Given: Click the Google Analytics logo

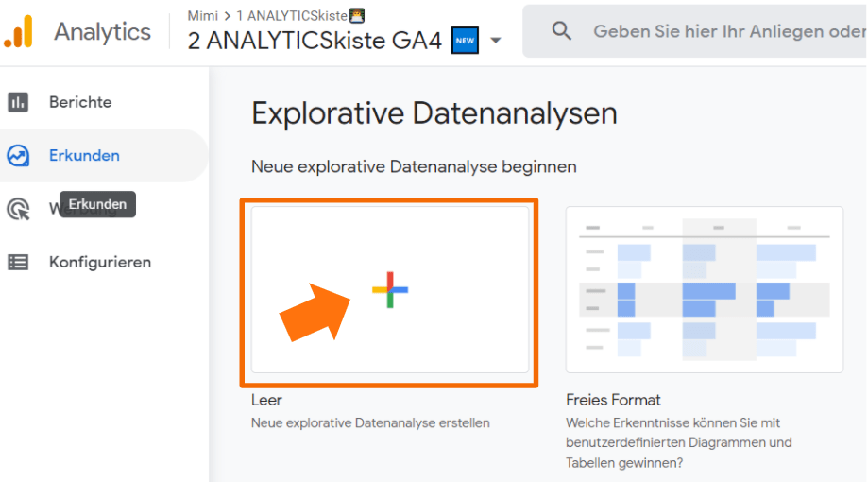Looking at the screenshot, I should [18, 32].
